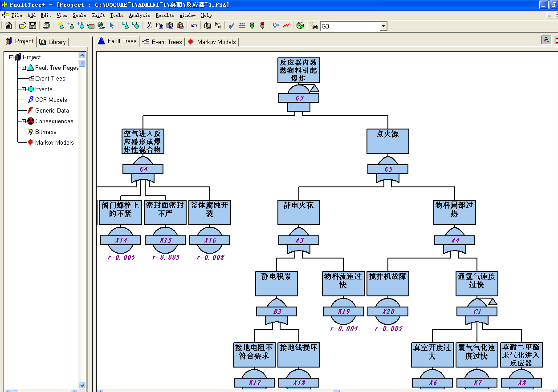
Task: Open the Tools menu
Action: point(117,15)
